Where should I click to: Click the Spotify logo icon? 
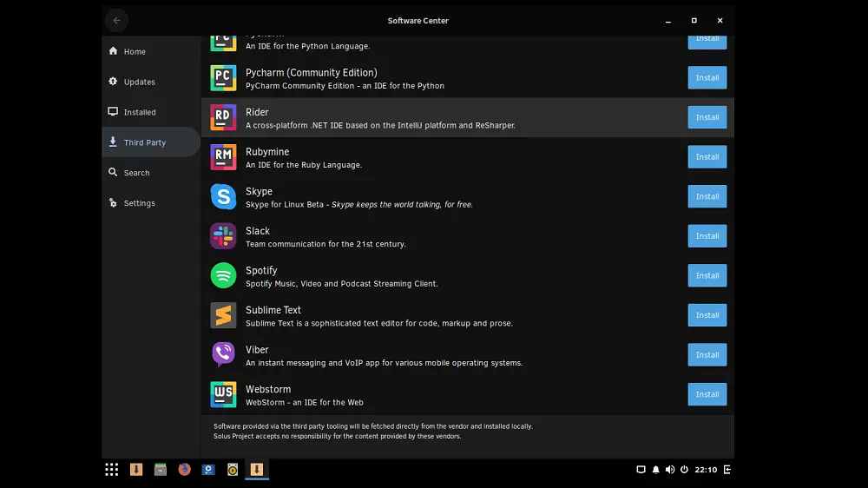(x=223, y=276)
